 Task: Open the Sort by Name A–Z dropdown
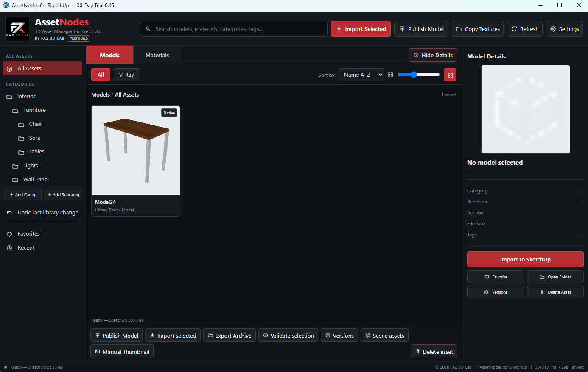pyautogui.click(x=361, y=75)
